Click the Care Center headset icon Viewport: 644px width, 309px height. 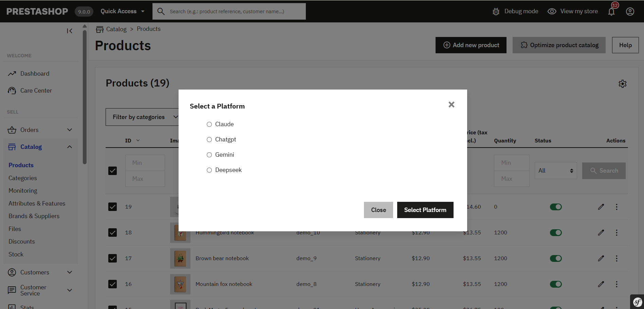(x=12, y=91)
